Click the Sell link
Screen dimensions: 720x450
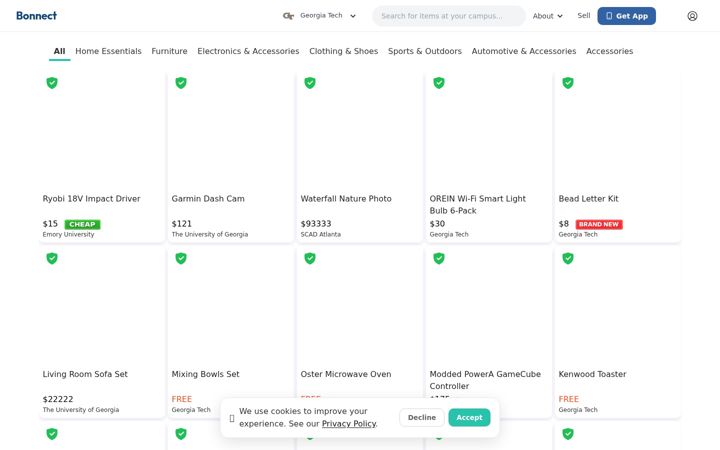(584, 16)
